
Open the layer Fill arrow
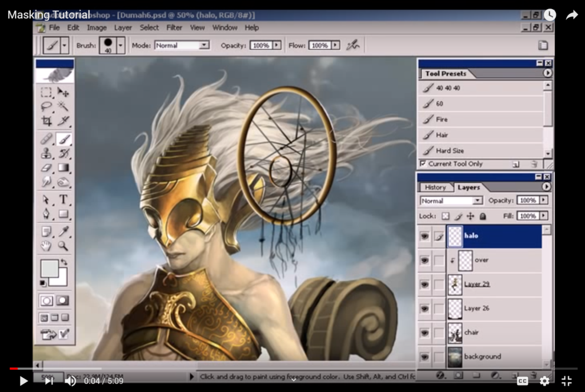(544, 216)
